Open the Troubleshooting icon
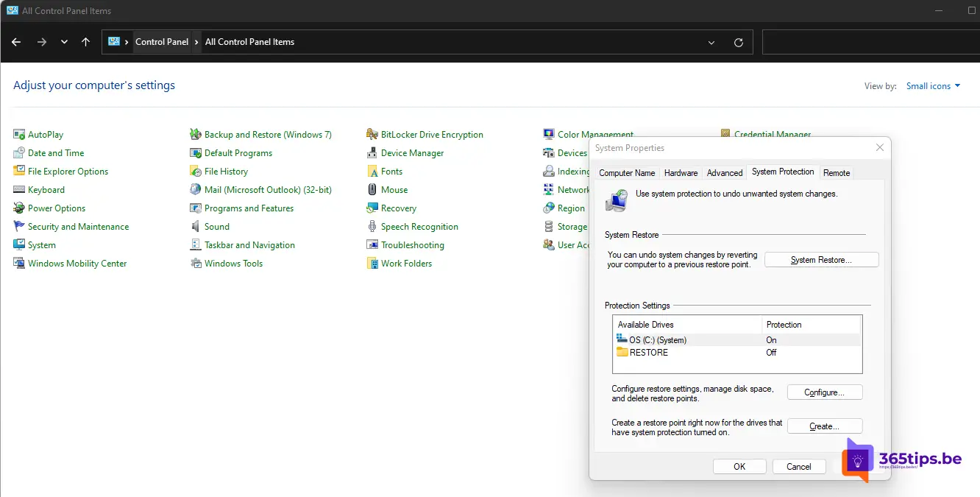980x497 pixels. (372, 245)
